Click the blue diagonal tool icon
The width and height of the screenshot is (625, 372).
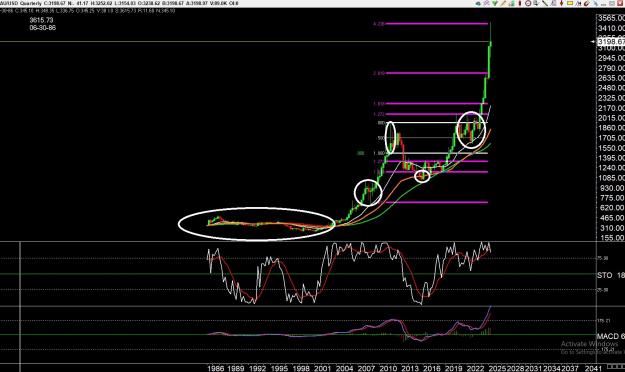click(596, 4)
